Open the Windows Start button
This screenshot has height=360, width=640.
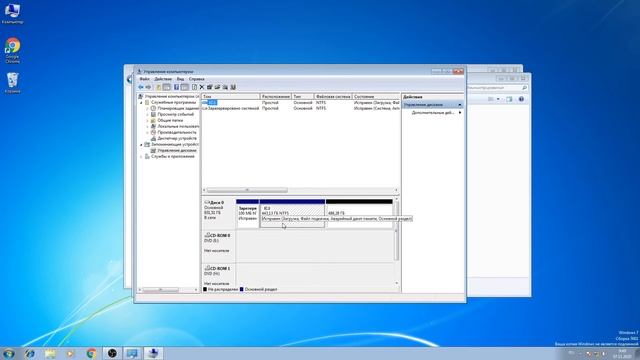[9, 353]
